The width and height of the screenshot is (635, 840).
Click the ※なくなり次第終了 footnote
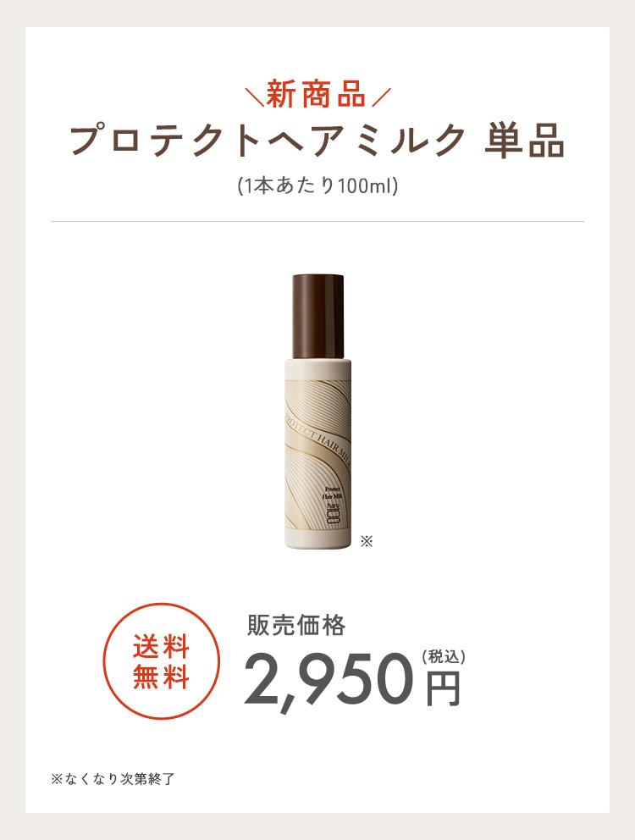pos(113,779)
